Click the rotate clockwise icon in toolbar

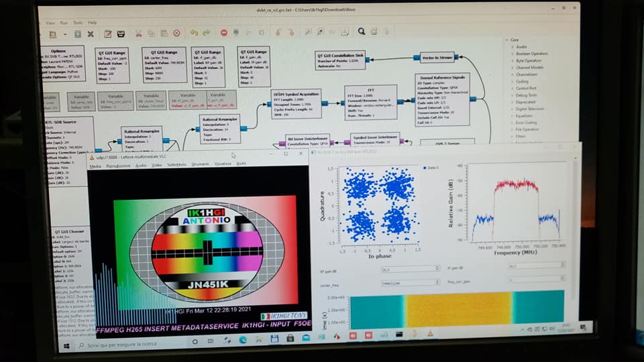[x=291, y=32]
